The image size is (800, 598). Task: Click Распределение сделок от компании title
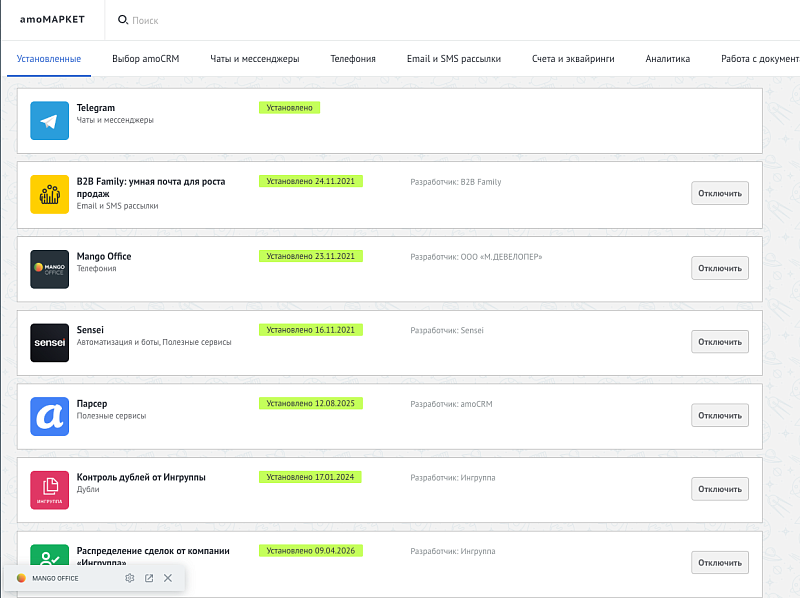[x=153, y=557]
